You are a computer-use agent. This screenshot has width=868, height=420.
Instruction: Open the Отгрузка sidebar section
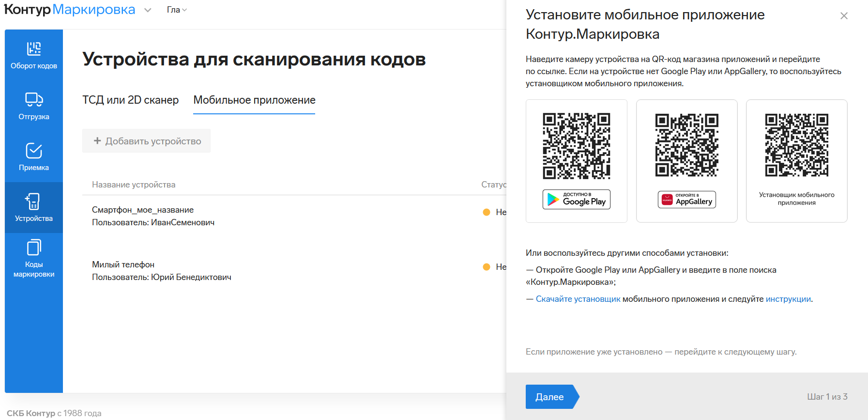pyautogui.click(x=34, y=106)
